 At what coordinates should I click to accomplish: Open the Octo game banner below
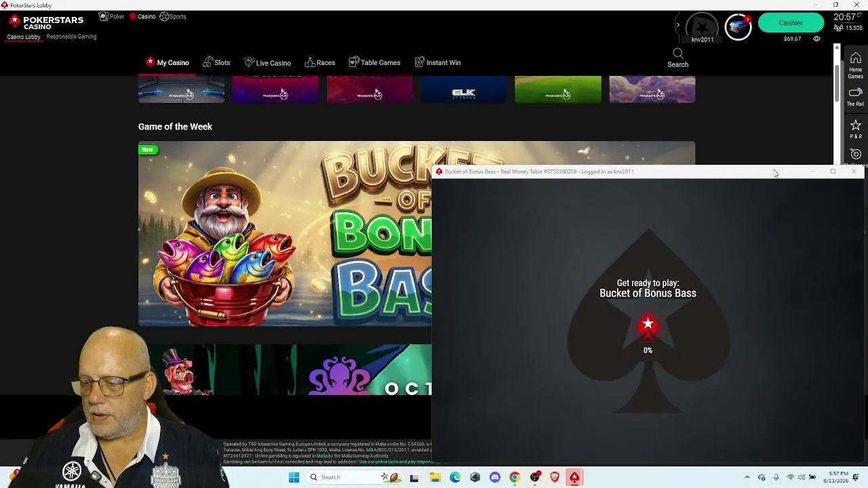[x=285, y=370]
